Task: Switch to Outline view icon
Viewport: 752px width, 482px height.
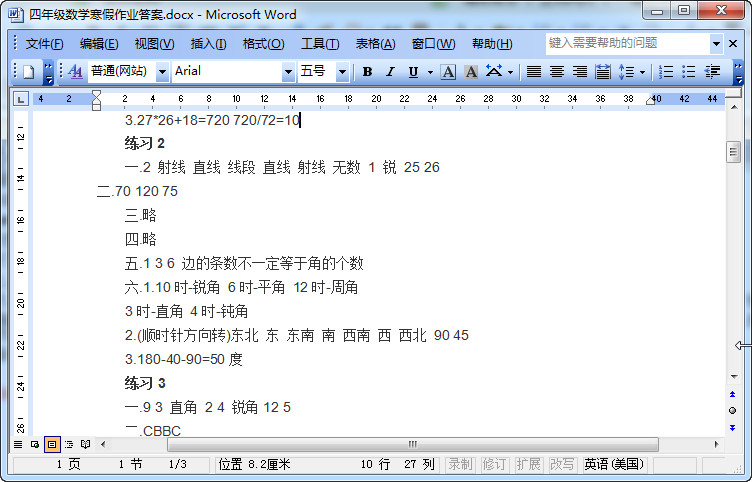Action: tap(69, 444)
